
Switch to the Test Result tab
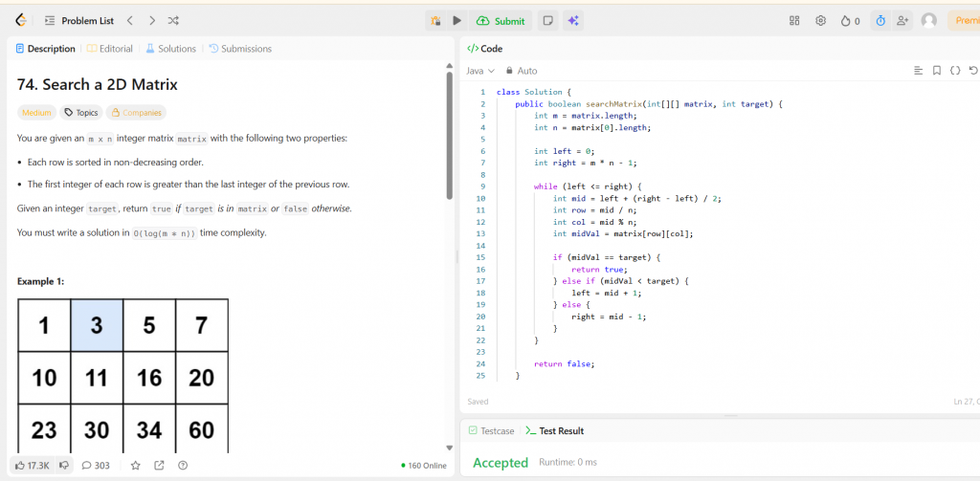point(554,431)
